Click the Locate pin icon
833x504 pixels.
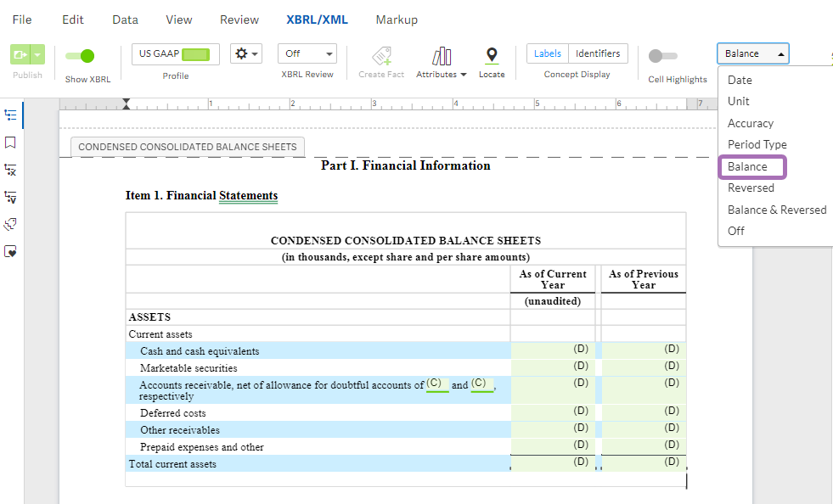pyautogui.click(x=492, y=56)
